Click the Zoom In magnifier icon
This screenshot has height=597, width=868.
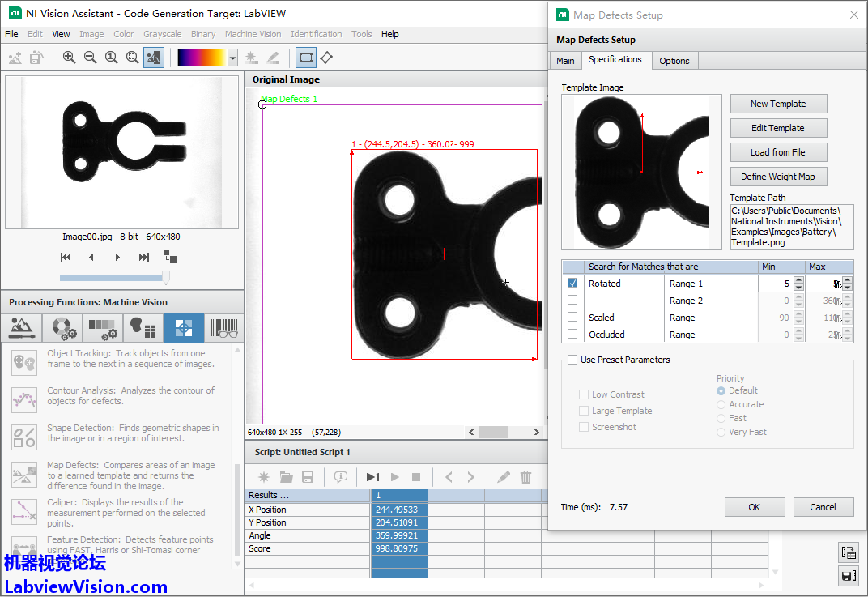(x=69, y=58)
